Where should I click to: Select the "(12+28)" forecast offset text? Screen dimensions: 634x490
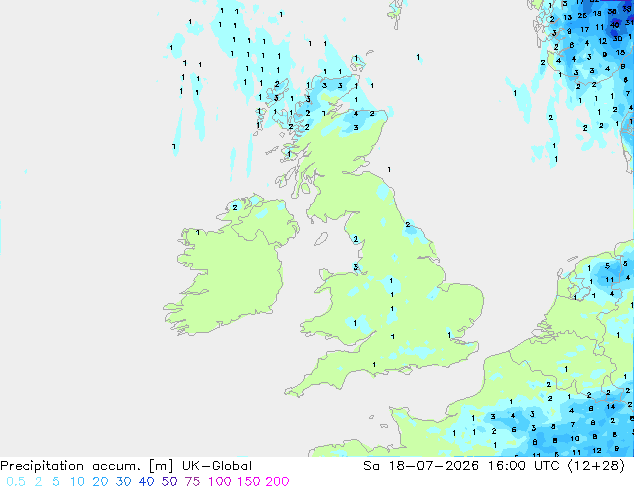[597, 466]
